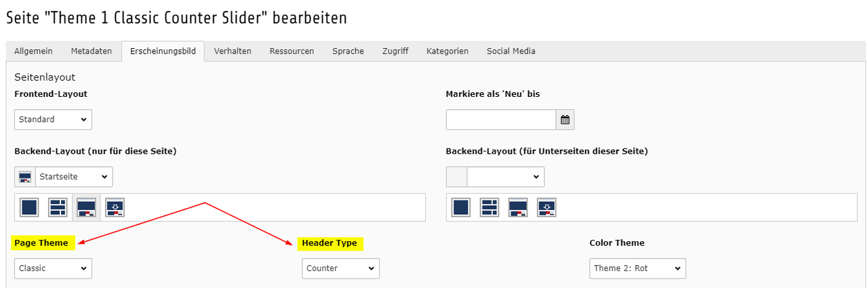Open the empty subpages Backend-Layout dropdown
Viewport: 868px width, 288px height.
pyautogui.click(x=505, y=177)
